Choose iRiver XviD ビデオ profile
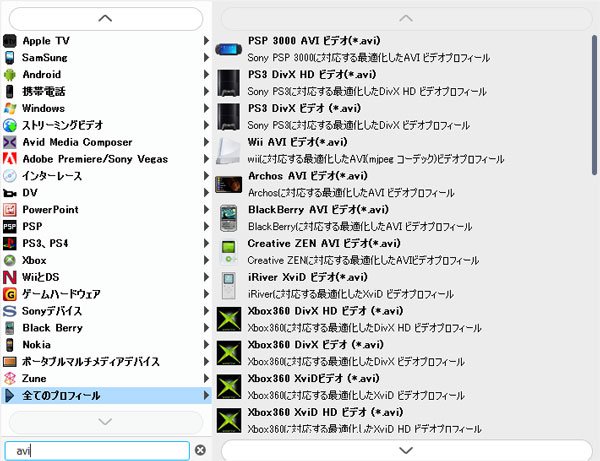 pyautogui.click(x=402, y=285)
